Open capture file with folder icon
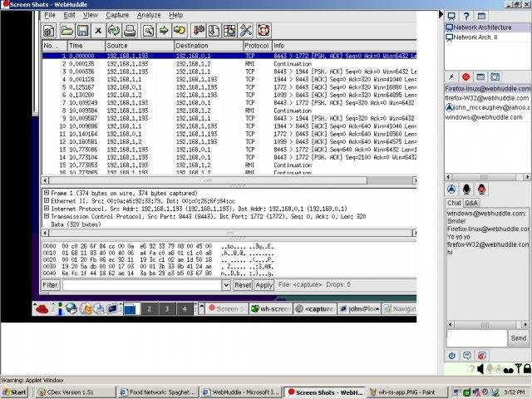The width and height of the screenshot is (532, 399). coord(66,31)
